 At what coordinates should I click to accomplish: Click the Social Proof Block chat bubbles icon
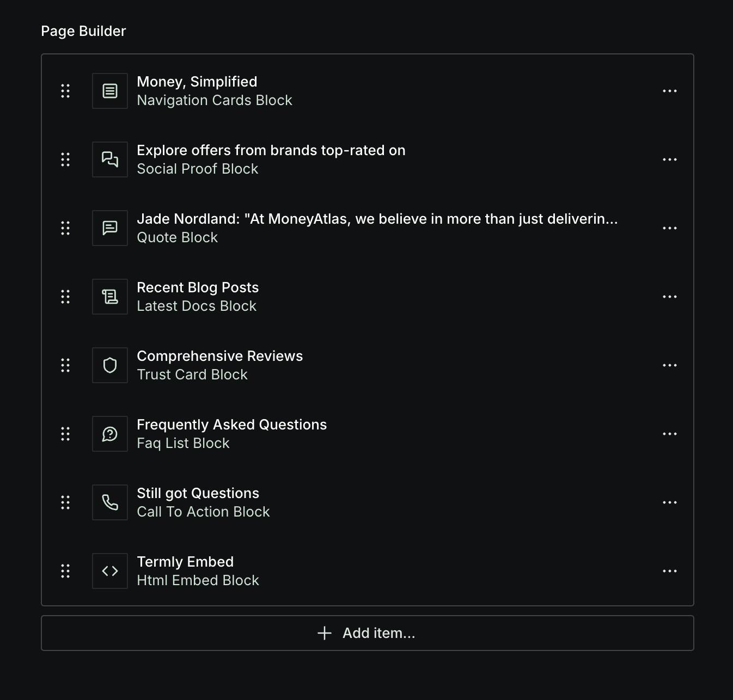point(110,159)
